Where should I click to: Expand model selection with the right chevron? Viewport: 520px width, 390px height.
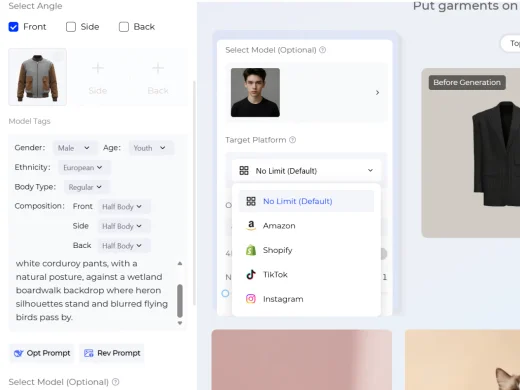pos(377,93)
